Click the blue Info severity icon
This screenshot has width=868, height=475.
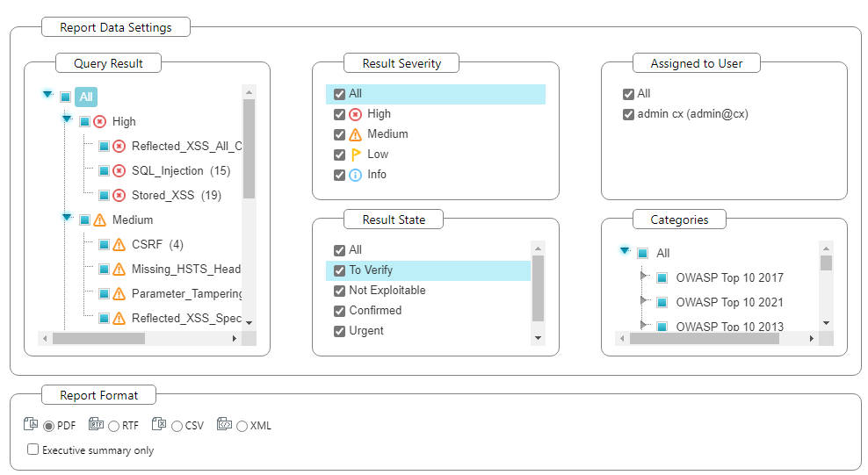(x=355, y=175)
